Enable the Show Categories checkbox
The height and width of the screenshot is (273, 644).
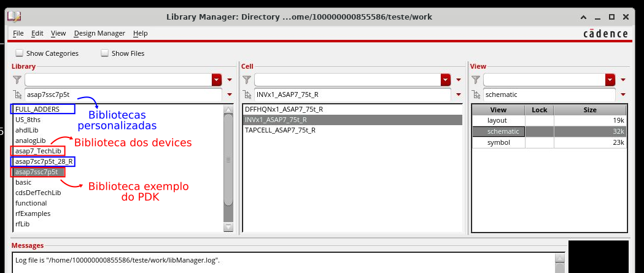[19, 53]
